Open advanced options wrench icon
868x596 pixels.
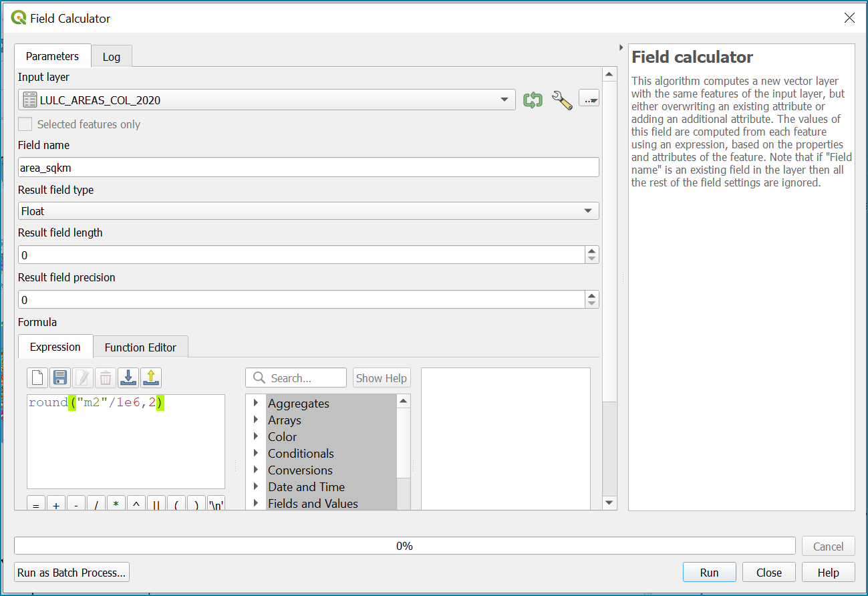pyautogui.click(x=562, y=100)
